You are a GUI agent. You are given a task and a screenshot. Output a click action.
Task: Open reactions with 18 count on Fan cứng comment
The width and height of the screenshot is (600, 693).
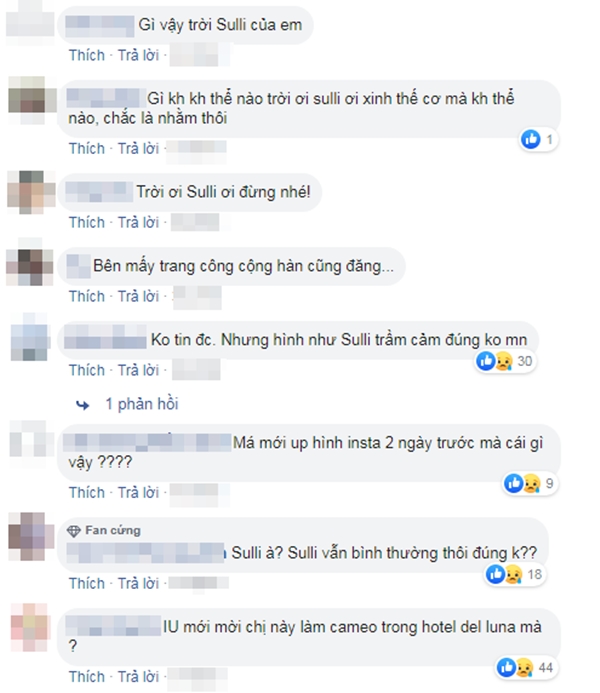click(514, 574)
